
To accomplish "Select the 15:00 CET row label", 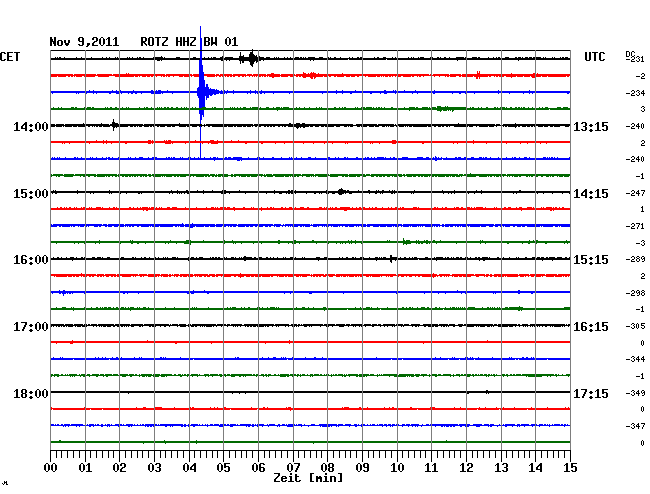I will coord(31,194).
